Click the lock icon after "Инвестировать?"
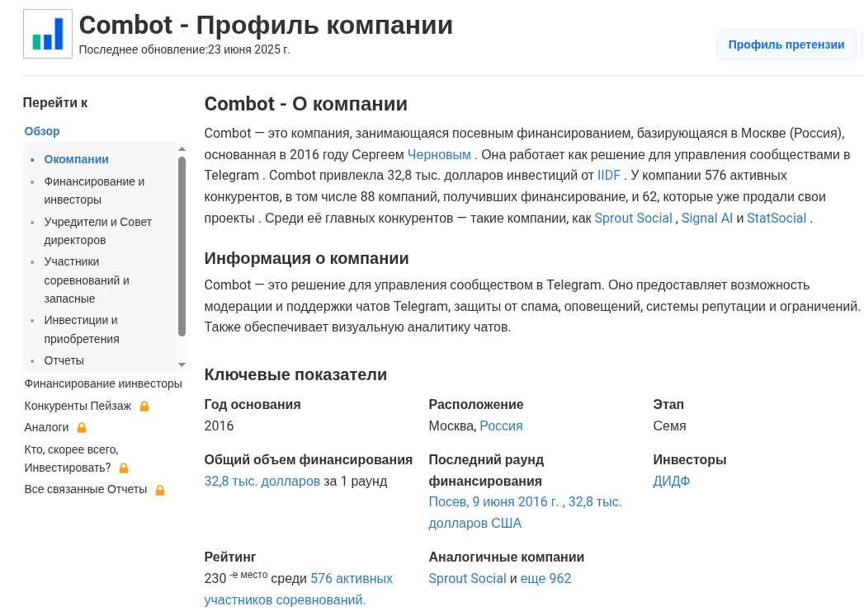 click(x=124, y=467)
